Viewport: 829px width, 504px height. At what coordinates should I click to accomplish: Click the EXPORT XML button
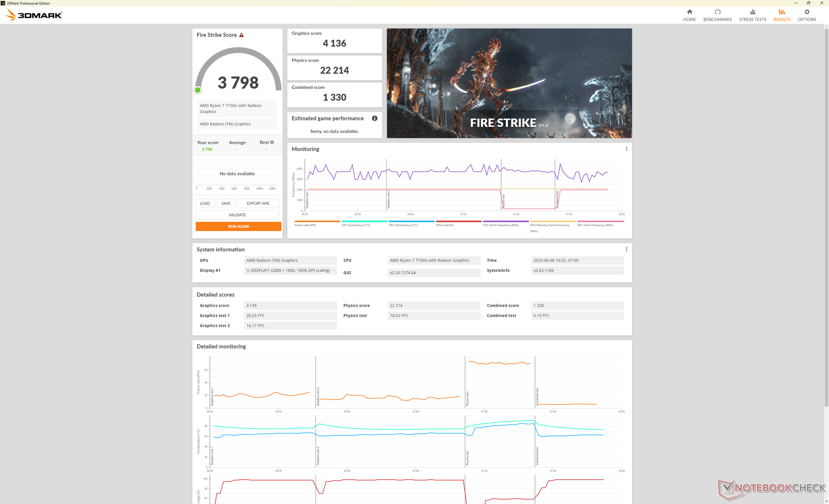pos(258,203)
